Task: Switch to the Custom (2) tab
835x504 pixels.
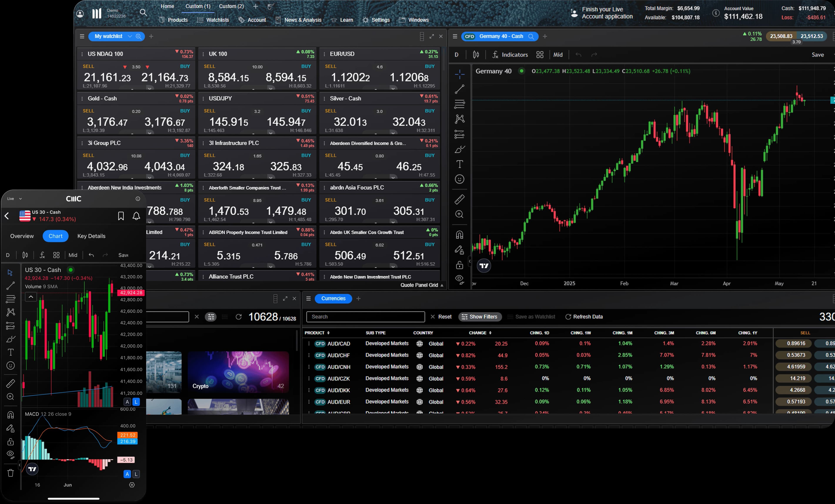Action: tap(231, 6)
